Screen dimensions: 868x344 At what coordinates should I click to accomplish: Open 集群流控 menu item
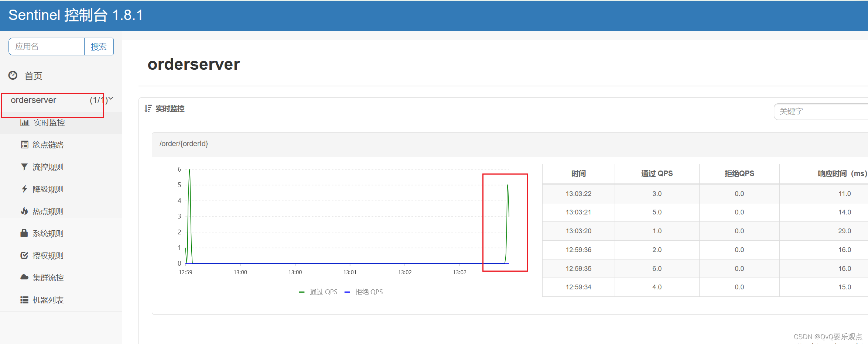click(x=48, y=278)
